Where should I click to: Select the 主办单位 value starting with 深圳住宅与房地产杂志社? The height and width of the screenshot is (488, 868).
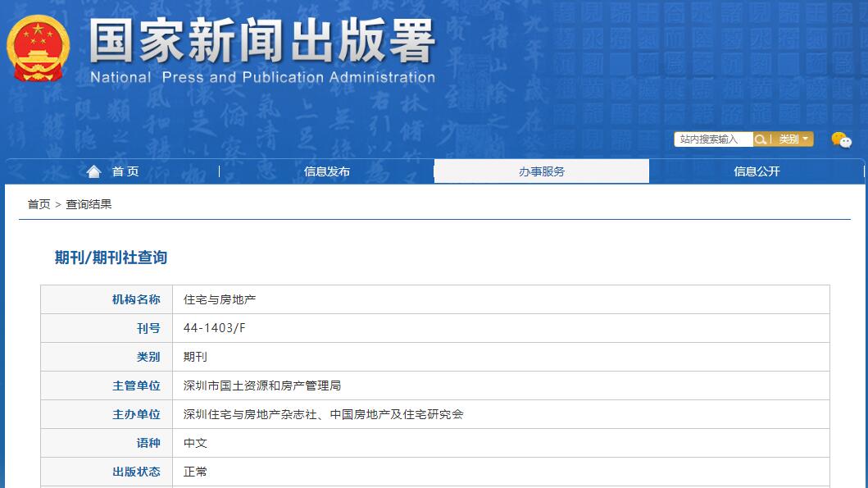[323, 415]
